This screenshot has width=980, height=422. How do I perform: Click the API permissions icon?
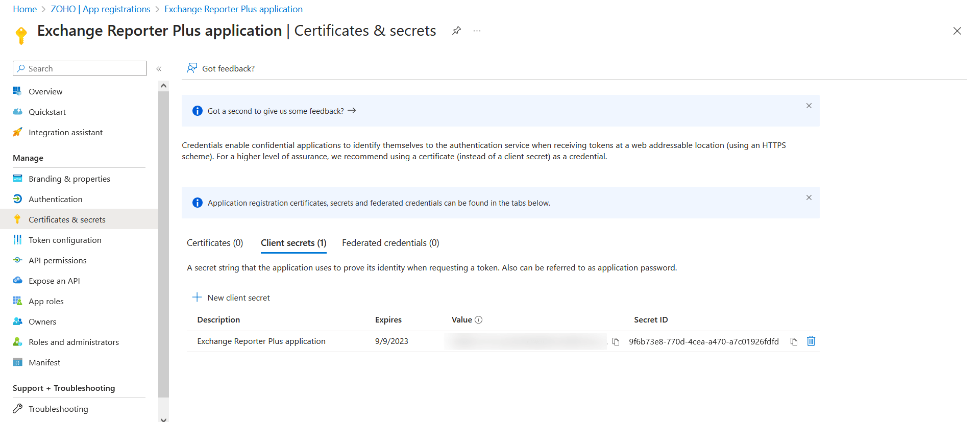17,260
